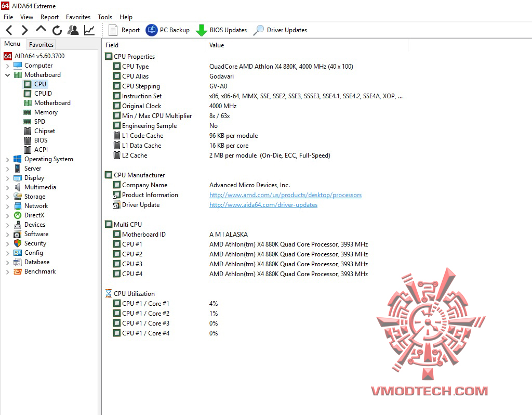Open the AMD product information link

[x=285, y=195]
